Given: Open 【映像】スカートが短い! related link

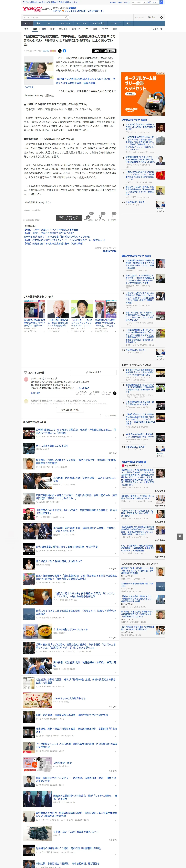Looking at the screenshot, I should [51, 230].
